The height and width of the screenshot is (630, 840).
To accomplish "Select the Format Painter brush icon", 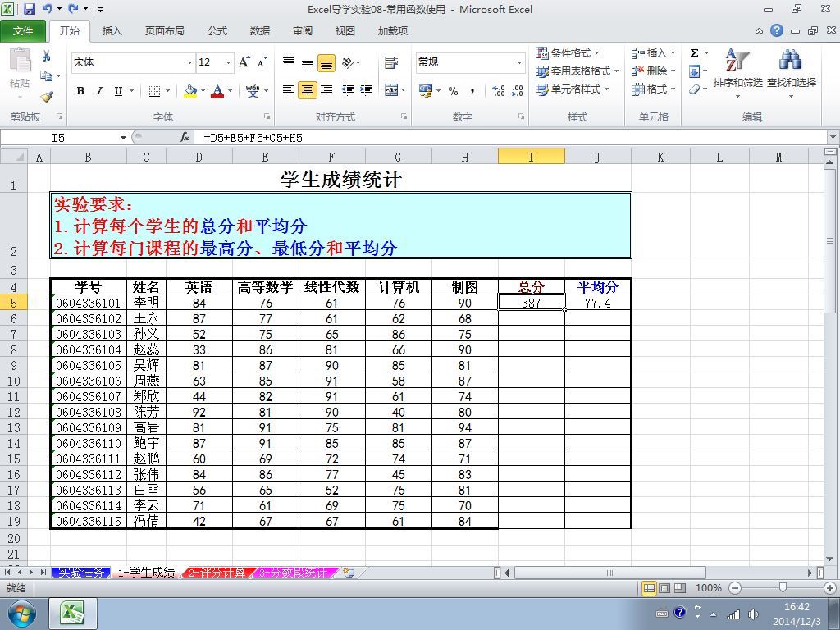I will point(47,97).
